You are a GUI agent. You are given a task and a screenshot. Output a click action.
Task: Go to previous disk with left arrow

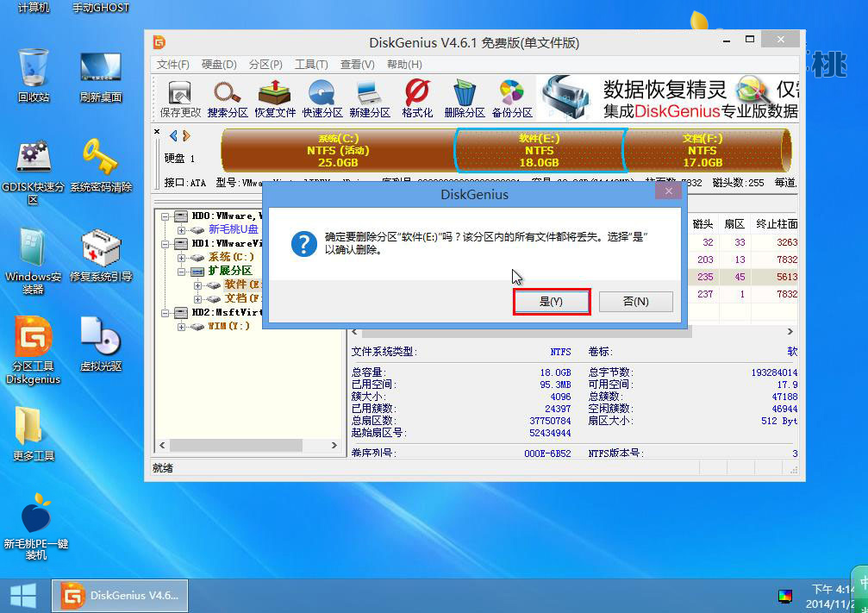point(173,135)
